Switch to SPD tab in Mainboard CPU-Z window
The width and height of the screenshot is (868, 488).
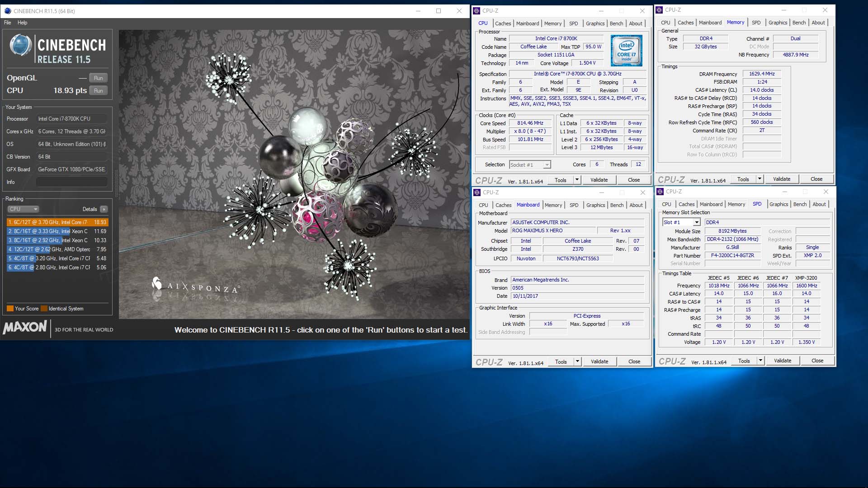574,205
